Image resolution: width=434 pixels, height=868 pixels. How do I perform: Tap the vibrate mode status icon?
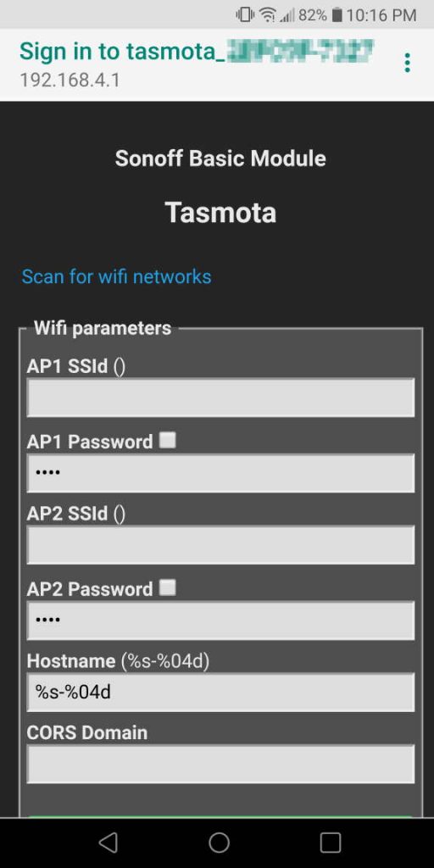point(245,15)
